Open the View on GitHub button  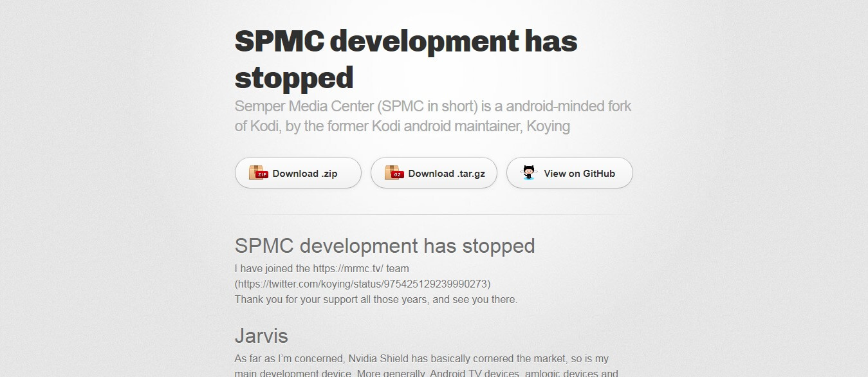pyautogui.click(x=569, y=173)
